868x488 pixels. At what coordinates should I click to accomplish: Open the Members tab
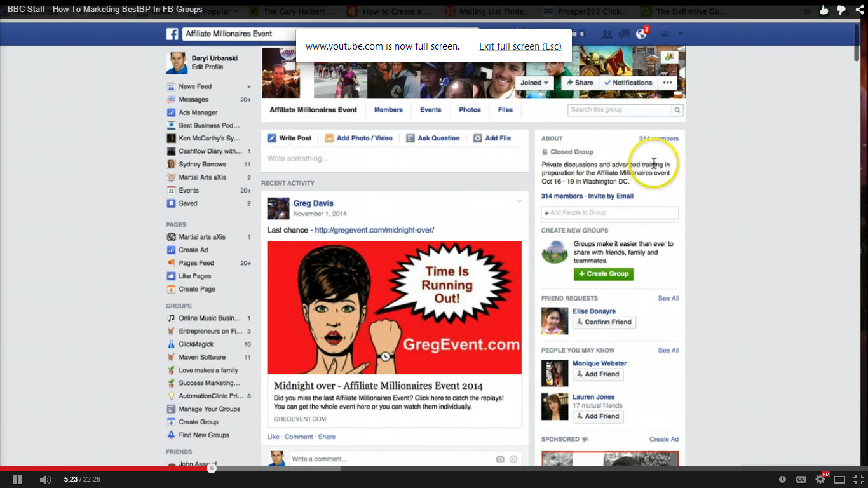click(388, 110)
